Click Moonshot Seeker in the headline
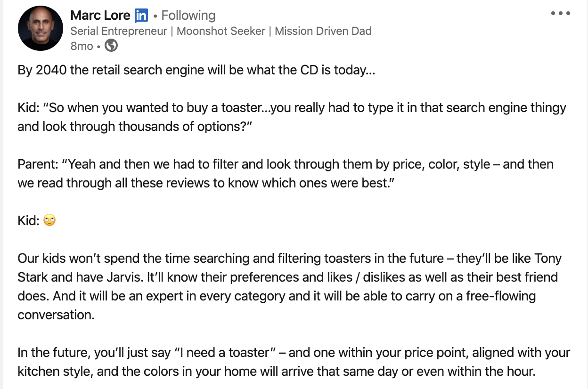Image resolution: width=588 pixels, height=389 pixels. [x=220, y=31]
